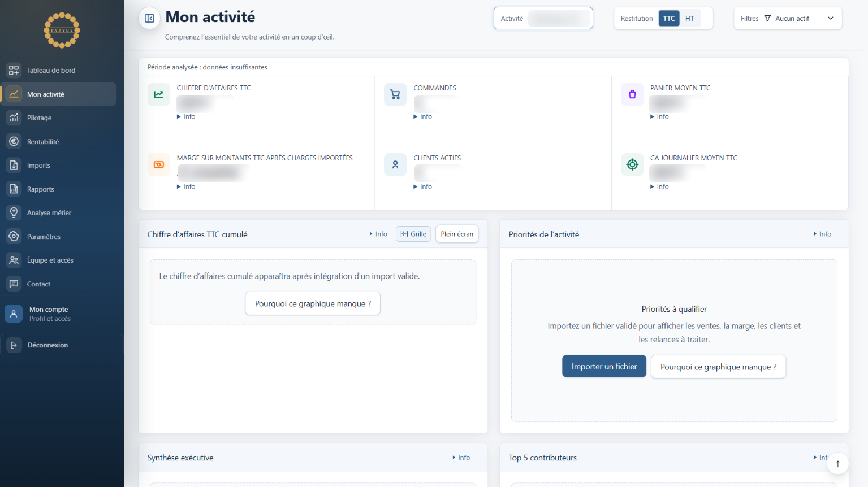The height and width of the screenshot is (487, 868).
Task: Click the funnel icon in Filtres
Action: pyautogui.click(x=767, y=18)
